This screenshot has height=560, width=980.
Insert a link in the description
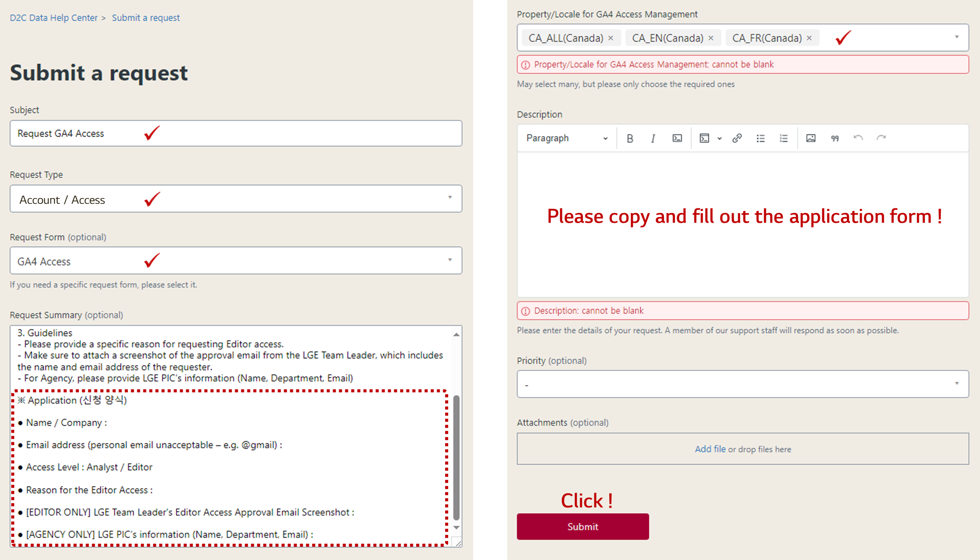coord(737,138)
